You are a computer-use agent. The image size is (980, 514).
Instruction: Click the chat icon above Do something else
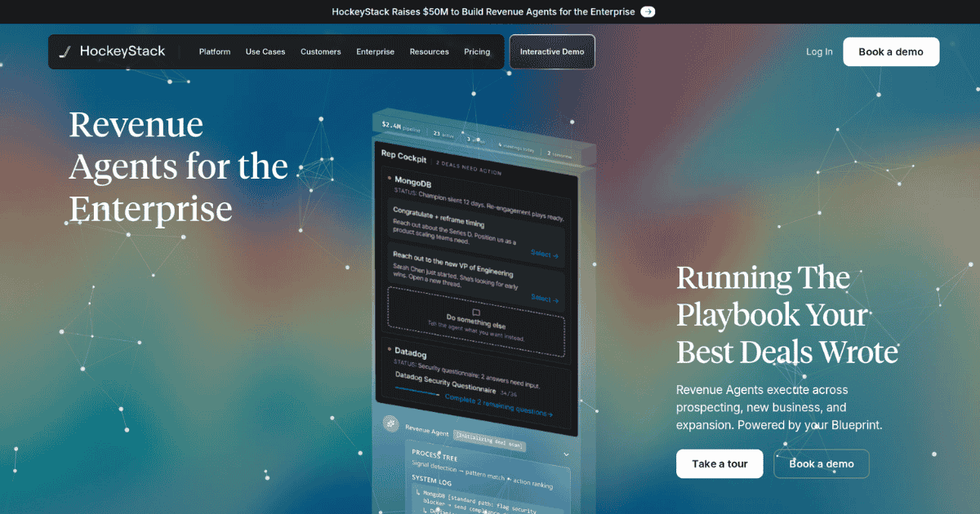(476, 312)
